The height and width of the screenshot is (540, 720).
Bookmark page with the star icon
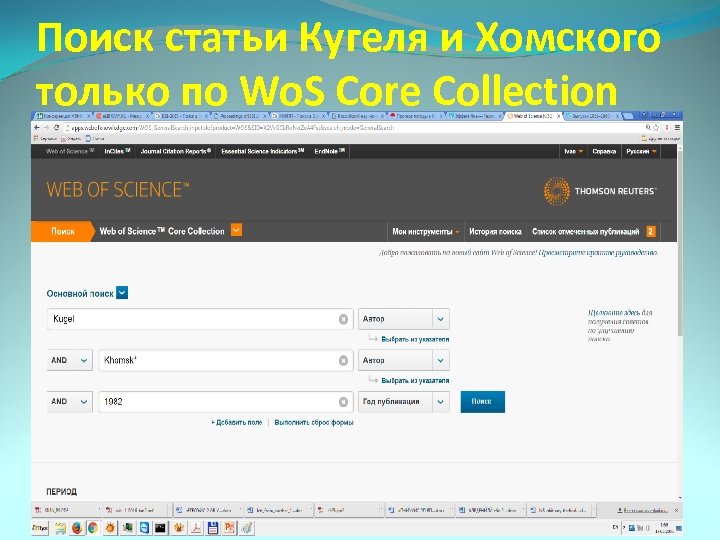pos(656,128)
